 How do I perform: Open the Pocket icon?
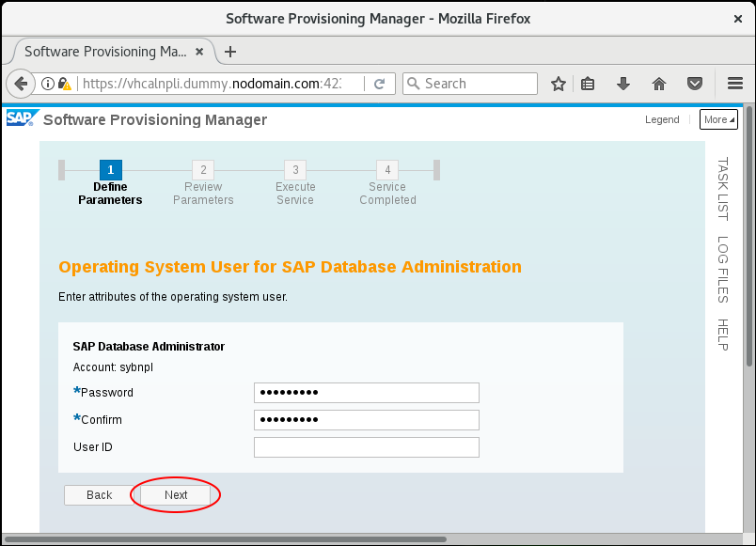pyautogui.click(x=694, y=84)
